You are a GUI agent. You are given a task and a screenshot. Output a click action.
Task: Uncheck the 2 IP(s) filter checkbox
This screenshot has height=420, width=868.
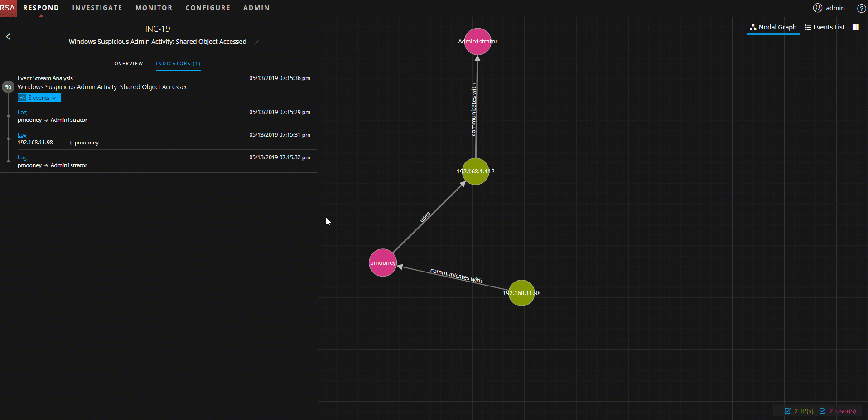click(x=787, y=411)
